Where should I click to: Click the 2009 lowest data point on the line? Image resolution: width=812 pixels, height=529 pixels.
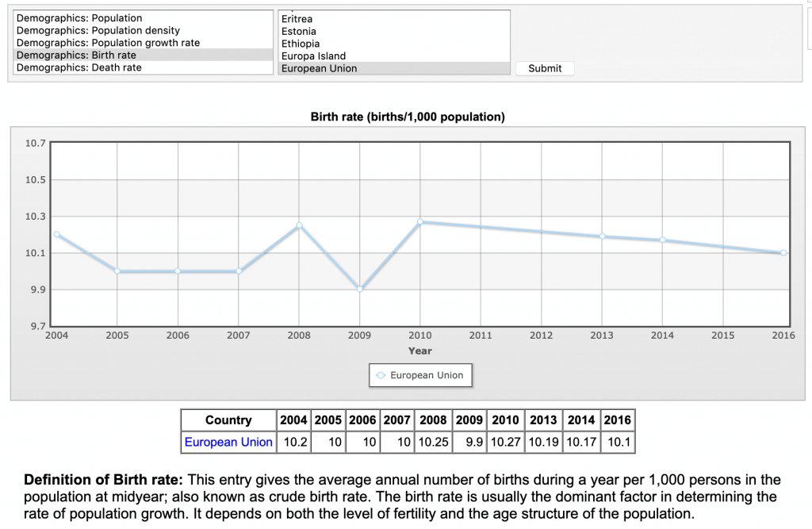(360, 289)
